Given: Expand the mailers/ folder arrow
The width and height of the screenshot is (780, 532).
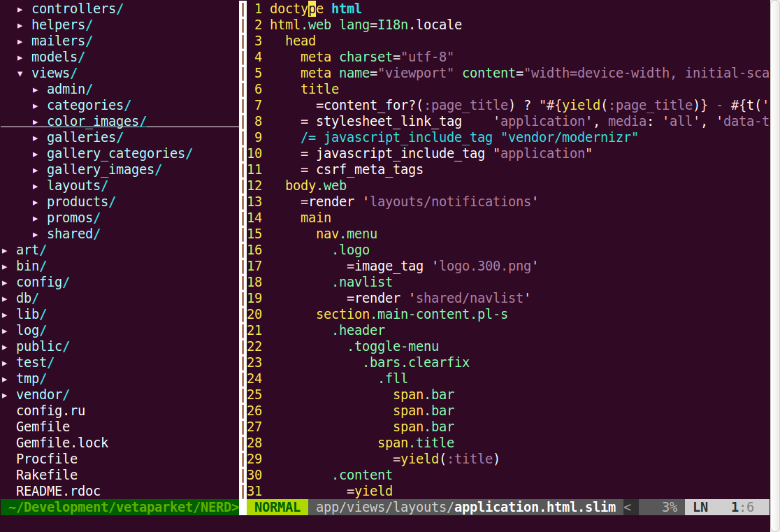Looking at the screenshot, I should pyautogui.click(x=20, y=41).
